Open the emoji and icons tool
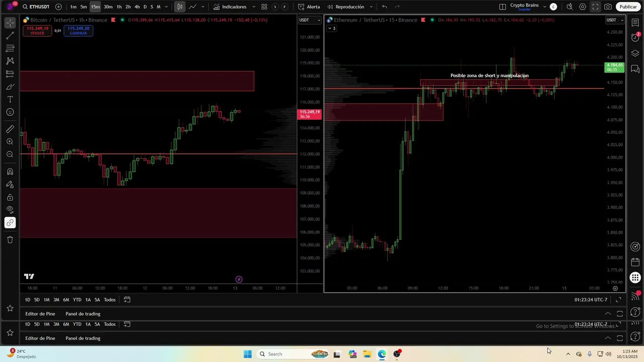This screenshot has width=644, height=362. tap(10, 112)
